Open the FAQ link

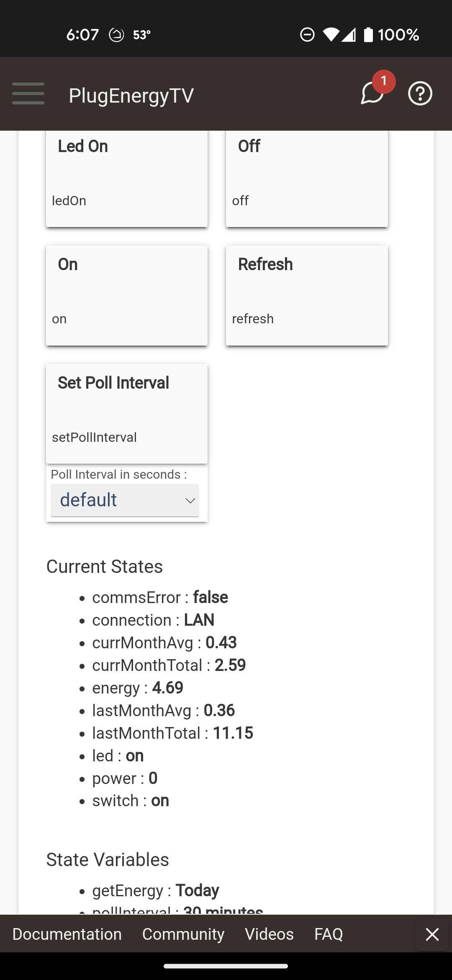(x=329, y=934)
